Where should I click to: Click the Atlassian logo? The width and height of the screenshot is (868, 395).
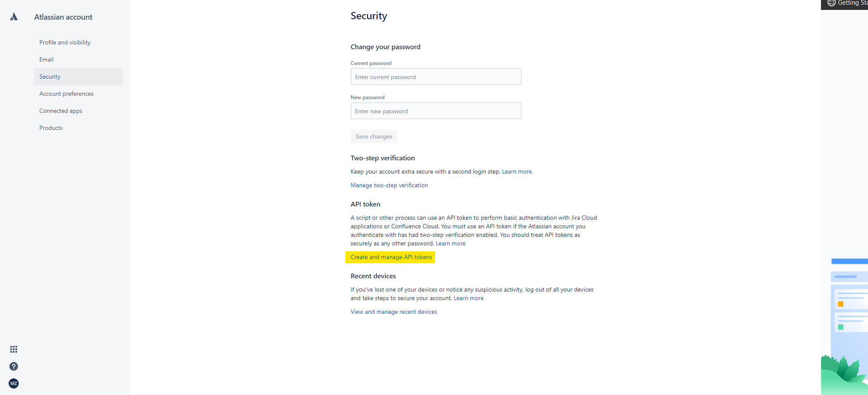click(13, 17)
